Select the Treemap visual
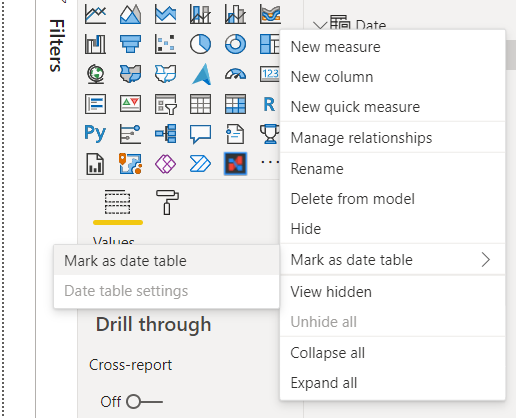Screen dimensions: 516x418 tap(270, 44)
